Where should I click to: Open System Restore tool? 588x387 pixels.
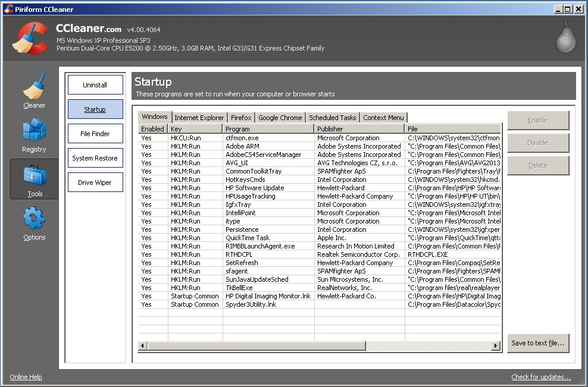click(95, 158)
